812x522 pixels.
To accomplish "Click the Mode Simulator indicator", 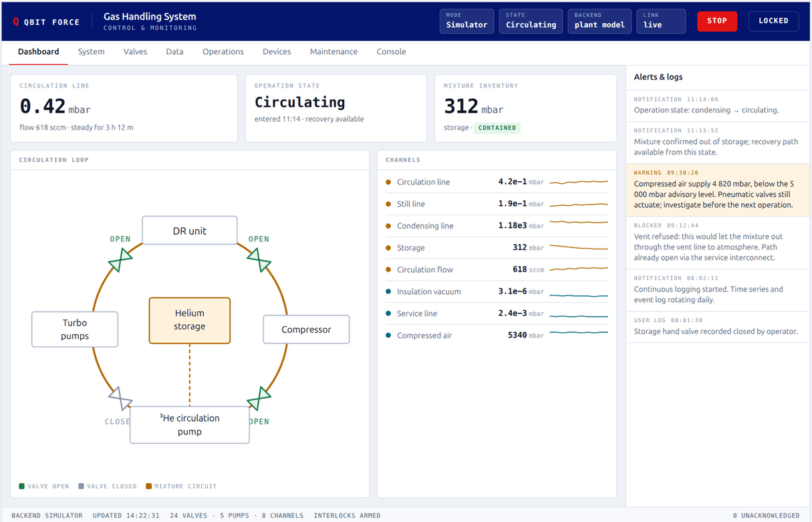I will pos(466,21).
